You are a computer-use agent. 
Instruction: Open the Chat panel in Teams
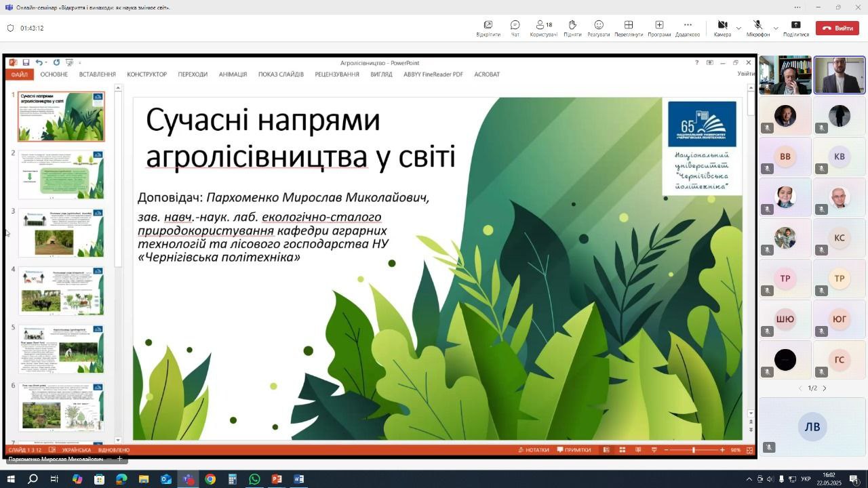point(515,28)
